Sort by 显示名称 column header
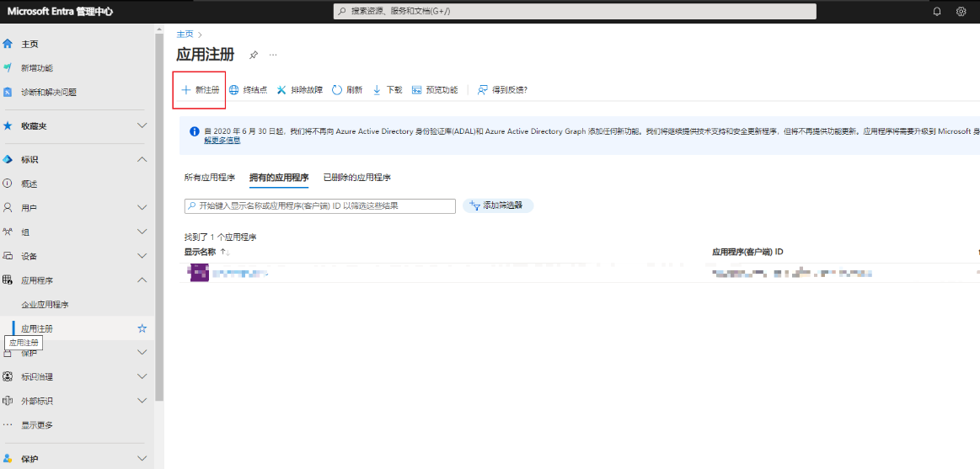 pos(200,252)
